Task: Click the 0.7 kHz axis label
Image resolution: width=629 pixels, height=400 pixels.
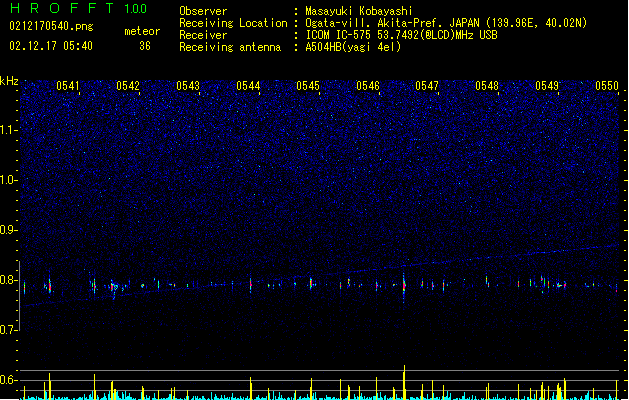Action: [8, 330]
